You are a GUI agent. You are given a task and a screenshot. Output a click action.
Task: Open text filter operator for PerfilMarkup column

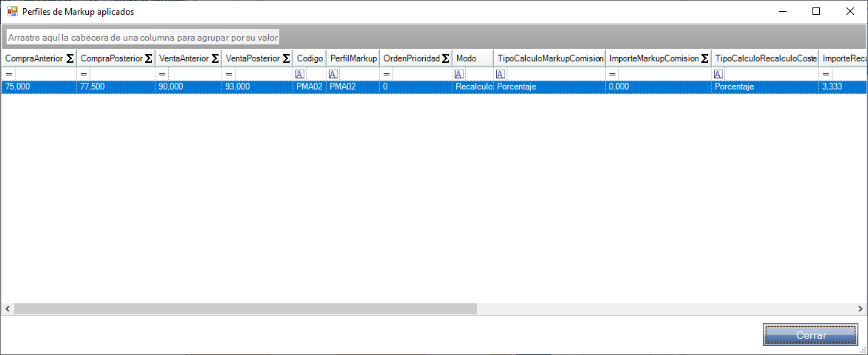pos(333,74)
